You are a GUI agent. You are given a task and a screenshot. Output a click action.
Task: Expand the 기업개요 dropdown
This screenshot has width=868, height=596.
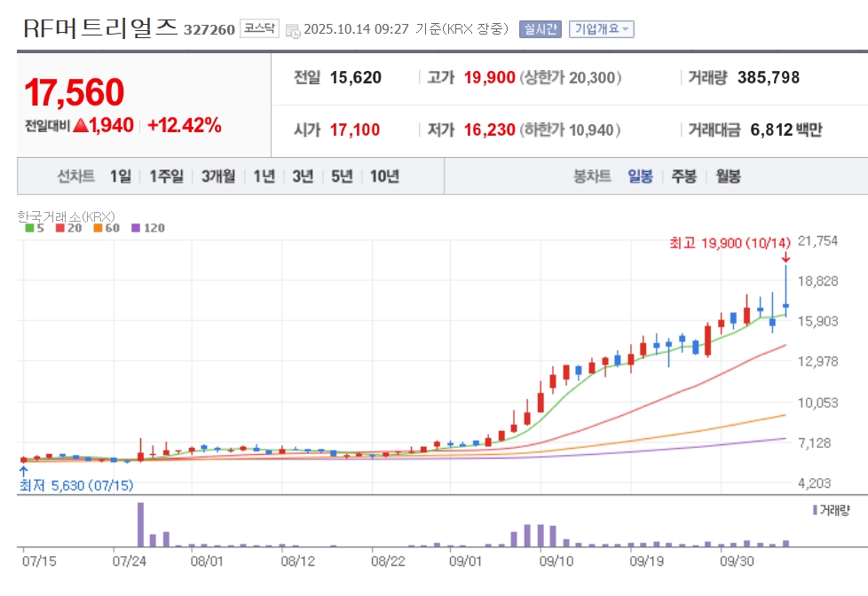(x=602, y=29)
